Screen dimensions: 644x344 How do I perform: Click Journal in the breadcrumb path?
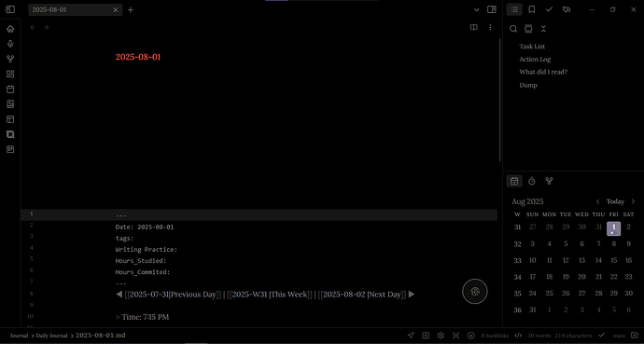click(x=19, y=336)
